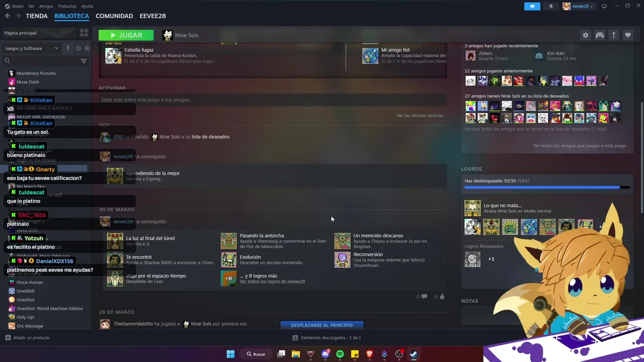The height and width of the screenshot is (362, 644).
Task: Open the lista de deseados link
Action: pos(210,137)
